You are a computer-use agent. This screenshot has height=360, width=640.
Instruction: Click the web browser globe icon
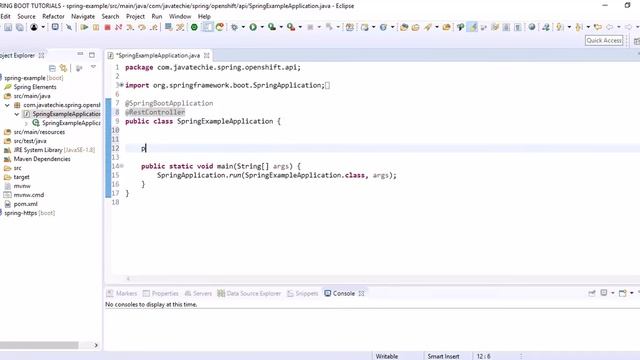tap(532, 27)
